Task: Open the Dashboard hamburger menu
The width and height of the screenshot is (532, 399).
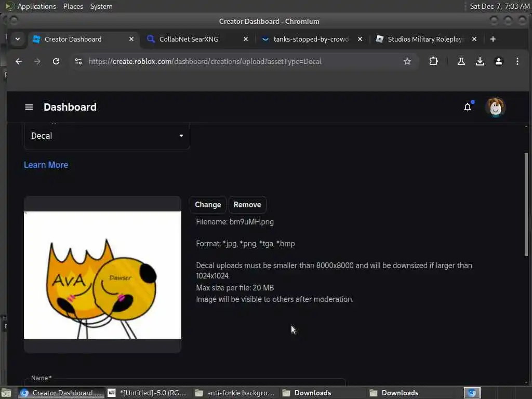Action: pos(29,107)
